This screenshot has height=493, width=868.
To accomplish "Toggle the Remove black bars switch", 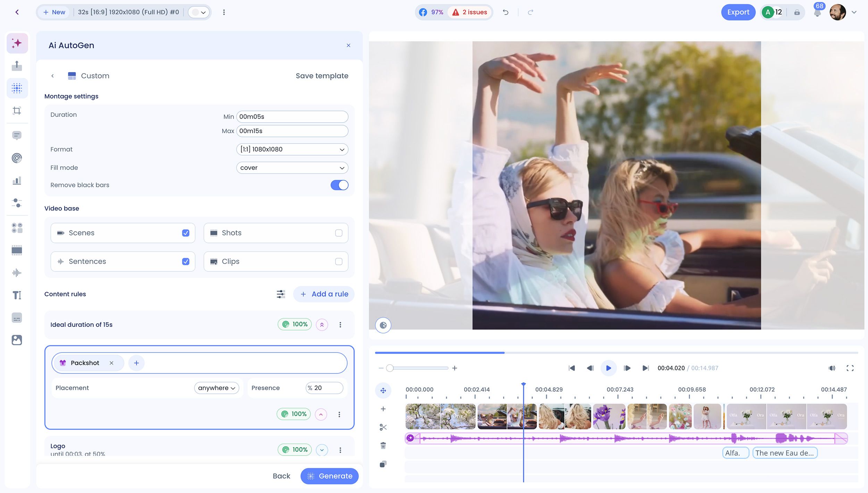I will [339, 185].
